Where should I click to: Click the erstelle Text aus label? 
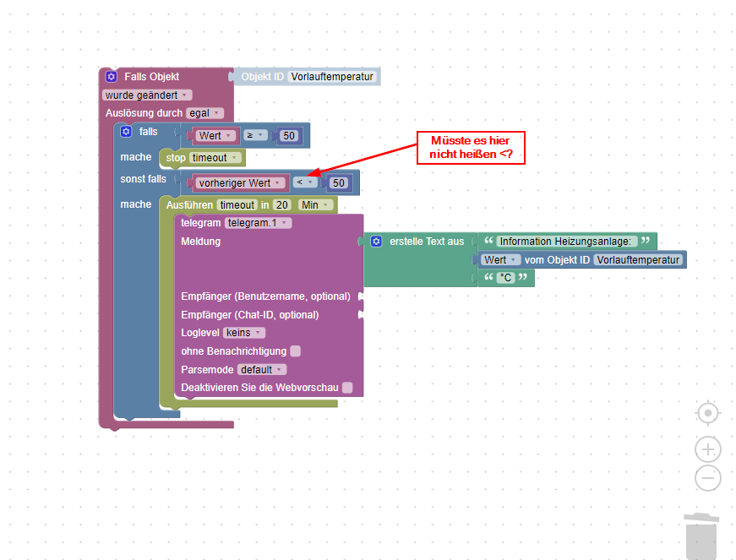[x=427, y=242]
